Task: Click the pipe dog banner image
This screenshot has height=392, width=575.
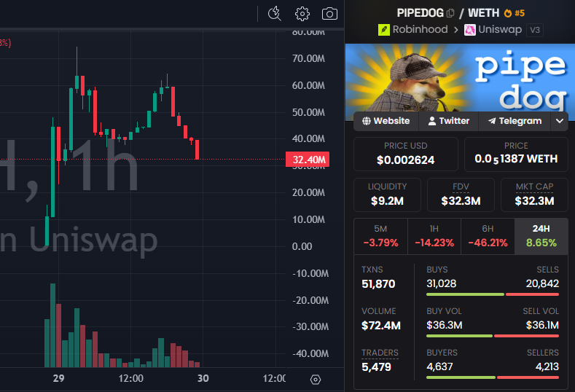Action: click(x=460, y=78)
